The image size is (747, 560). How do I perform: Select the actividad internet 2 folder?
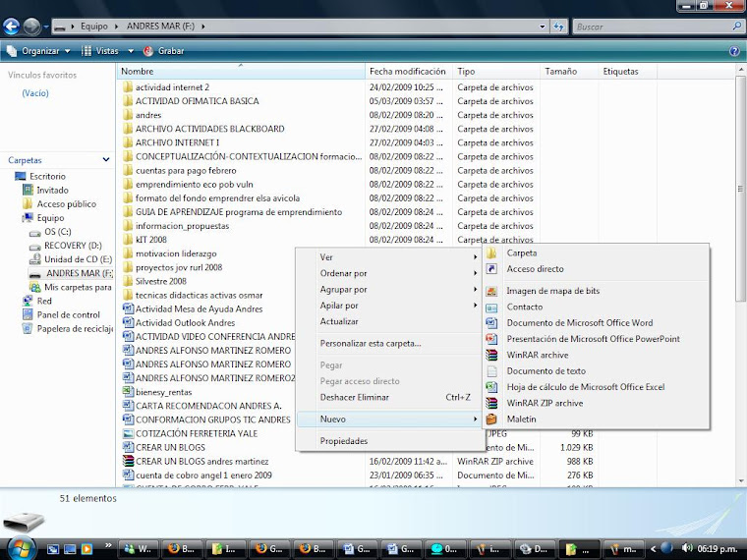click(x=166, y=87)
